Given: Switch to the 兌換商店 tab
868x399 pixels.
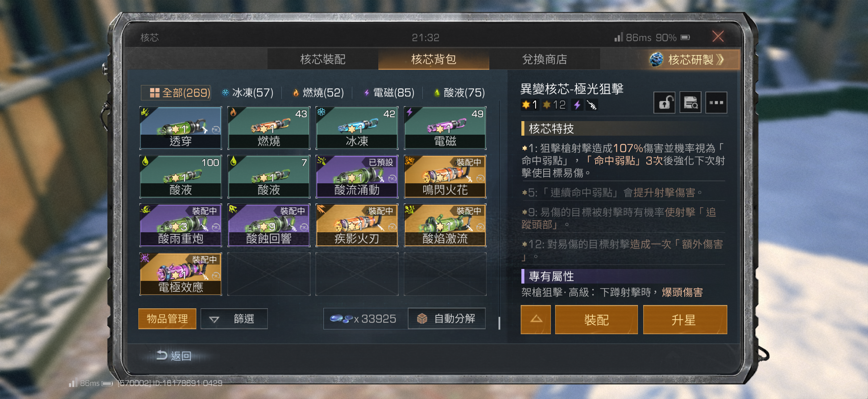Looking at the screenshot, I should coord(545,59).
